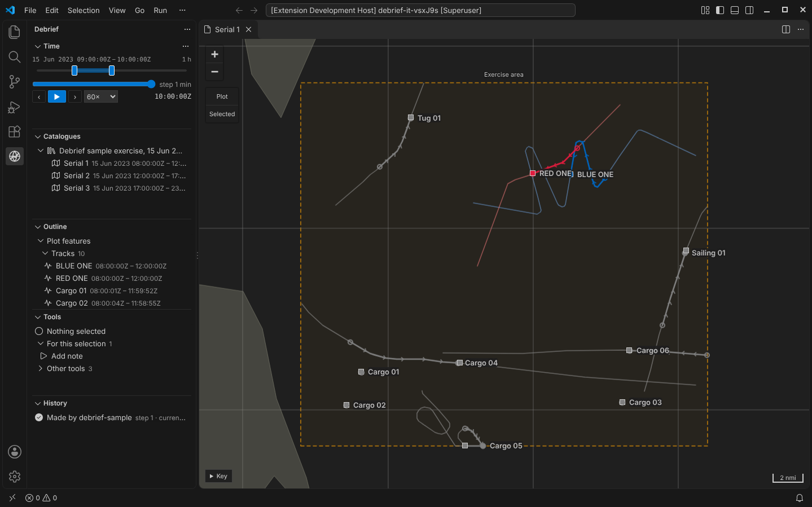
Task: Click the current time slider thumb
Action: pos(151,84)
